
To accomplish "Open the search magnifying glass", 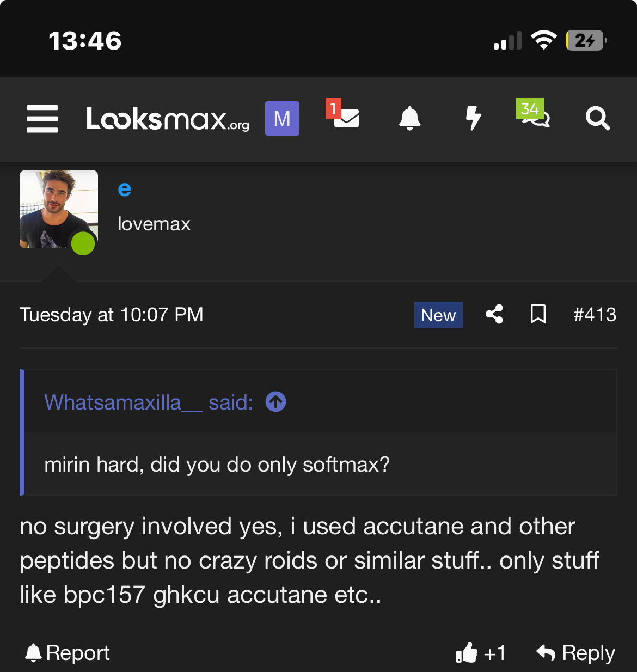I will [x=597, y=119].
